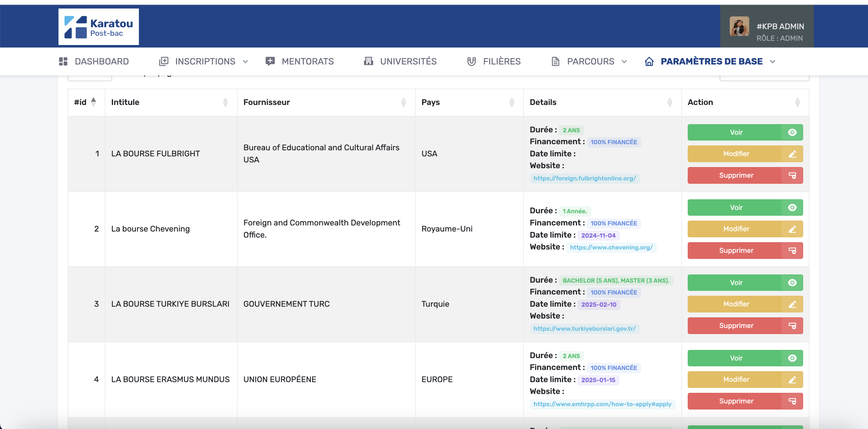This screenshot has width=868, height=429.
Task: Click delete icon in Turkiye Burslari row
Action: 792,326
